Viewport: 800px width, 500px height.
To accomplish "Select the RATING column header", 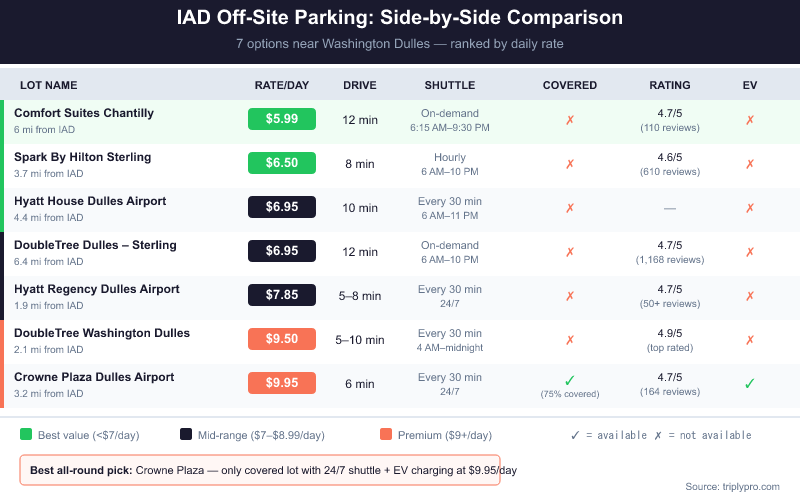I will [x=670, y=85].
